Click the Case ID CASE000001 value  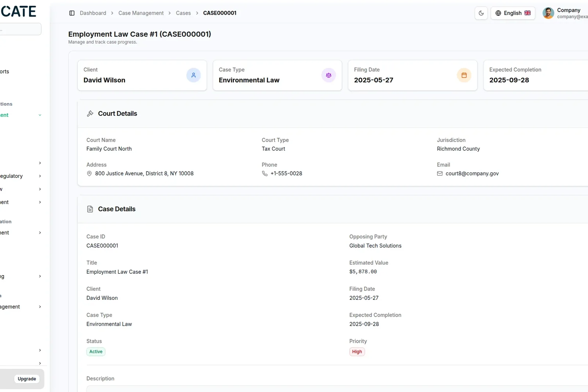102,246
